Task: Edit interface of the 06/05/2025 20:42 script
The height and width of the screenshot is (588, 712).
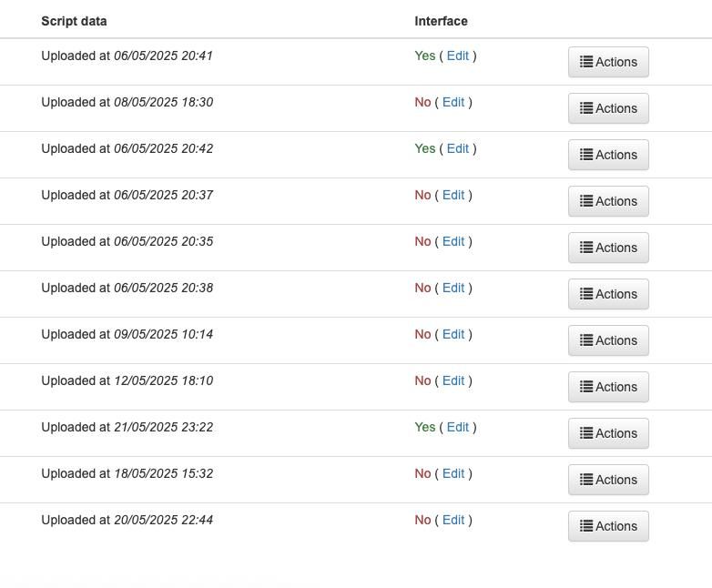Action: coord(458,148)
